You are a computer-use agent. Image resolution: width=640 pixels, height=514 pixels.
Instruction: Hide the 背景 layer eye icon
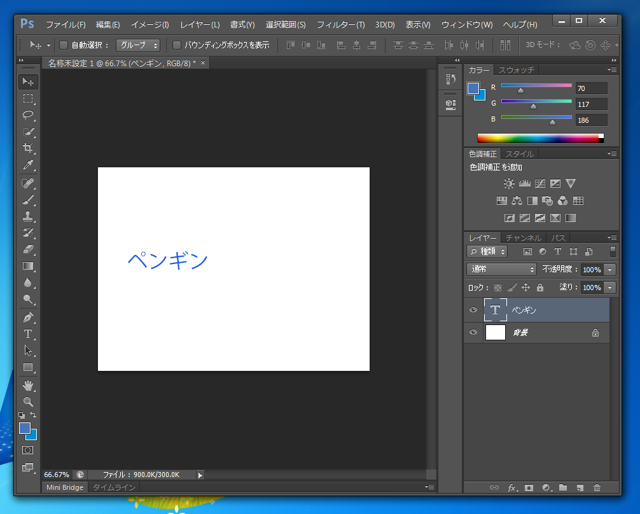point(473,332)
